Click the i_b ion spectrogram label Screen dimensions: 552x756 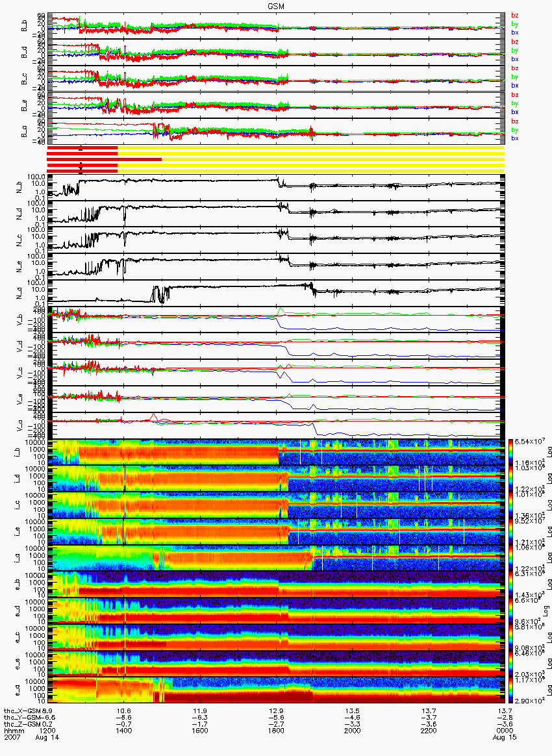[x=18, y=452]
